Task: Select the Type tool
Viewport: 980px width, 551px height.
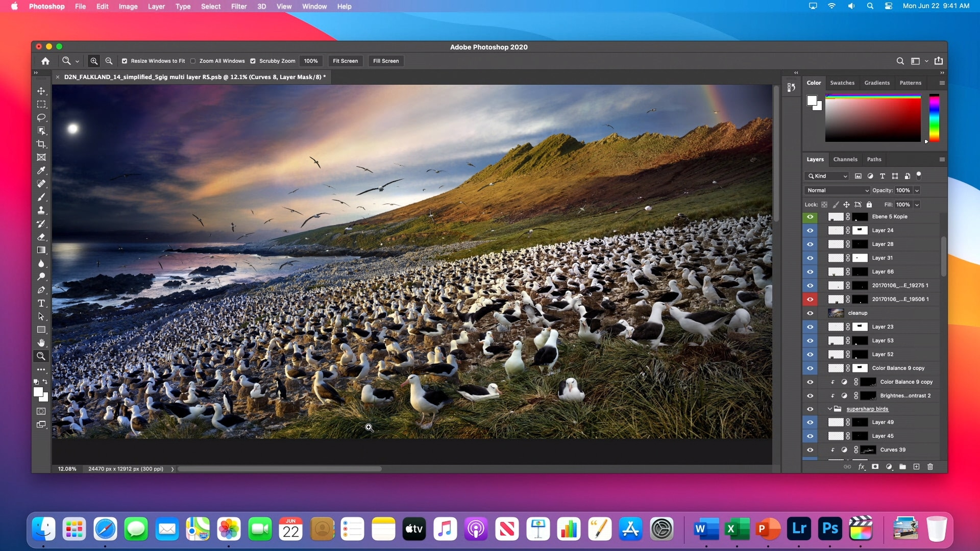Action: (x=40, y=304)
